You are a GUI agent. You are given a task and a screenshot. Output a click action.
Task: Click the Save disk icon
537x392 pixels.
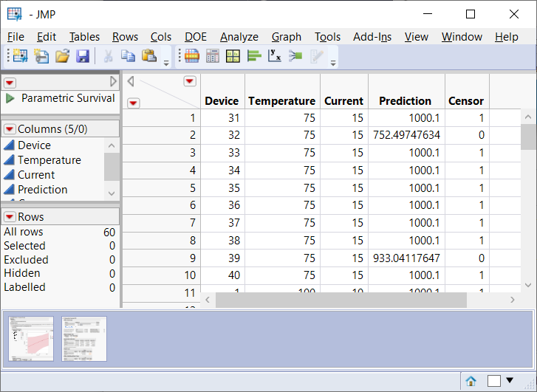[82, 56]
